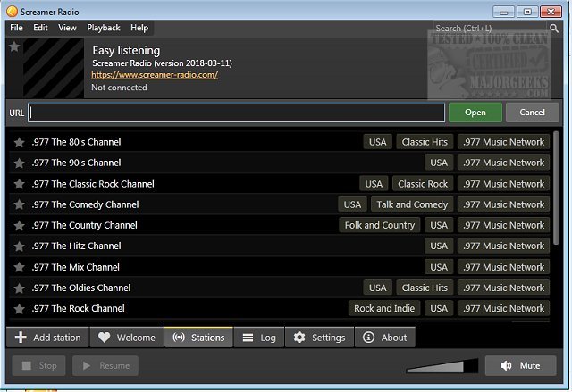Click the Screamer Radio title bar icon
The height and width of the screenshot is (392, 572).
coord(12,12)
